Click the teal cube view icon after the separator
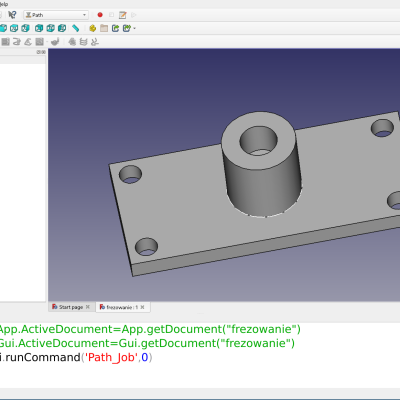 pyautogui.click(x=39, y=28)
